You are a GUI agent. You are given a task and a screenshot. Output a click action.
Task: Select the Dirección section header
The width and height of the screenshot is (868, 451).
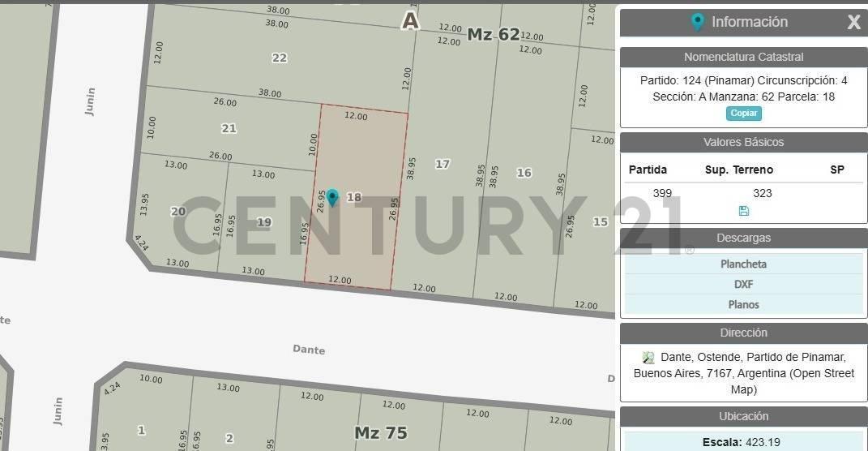click(743, 333)
